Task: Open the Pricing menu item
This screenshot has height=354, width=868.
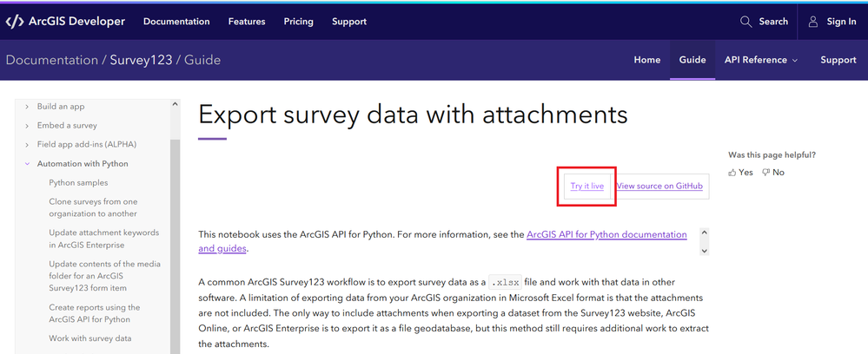Action: [298, 22]
